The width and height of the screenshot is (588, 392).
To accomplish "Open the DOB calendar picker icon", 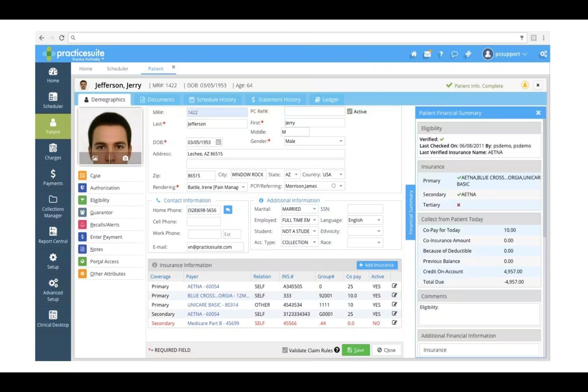I will [x=218, y=142].
